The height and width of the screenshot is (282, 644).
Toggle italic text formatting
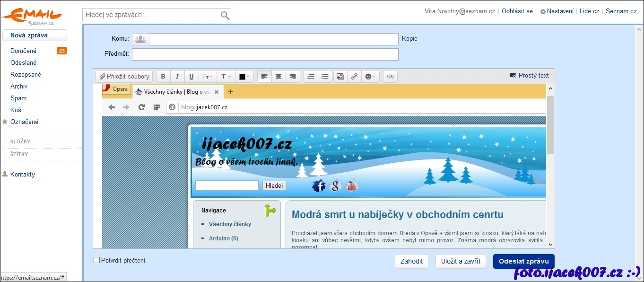177,77
